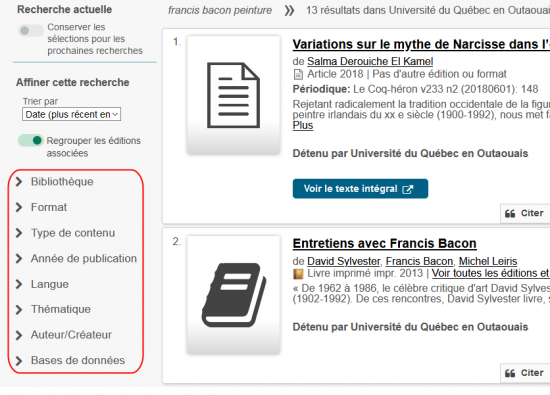The image size is (550, 395).
Task: Click 'Détenu par Université du Québec' under result 1
Action: pos(410,154)
